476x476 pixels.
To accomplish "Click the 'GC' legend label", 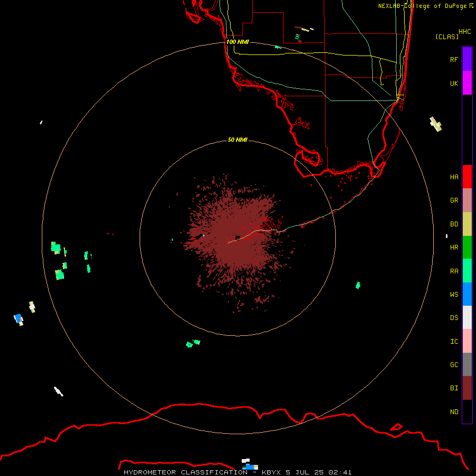I will point(454,364).
